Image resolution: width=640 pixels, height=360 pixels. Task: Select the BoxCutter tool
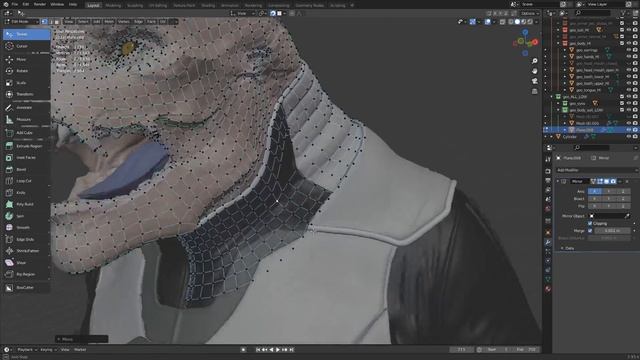click(x=26, y=287)
